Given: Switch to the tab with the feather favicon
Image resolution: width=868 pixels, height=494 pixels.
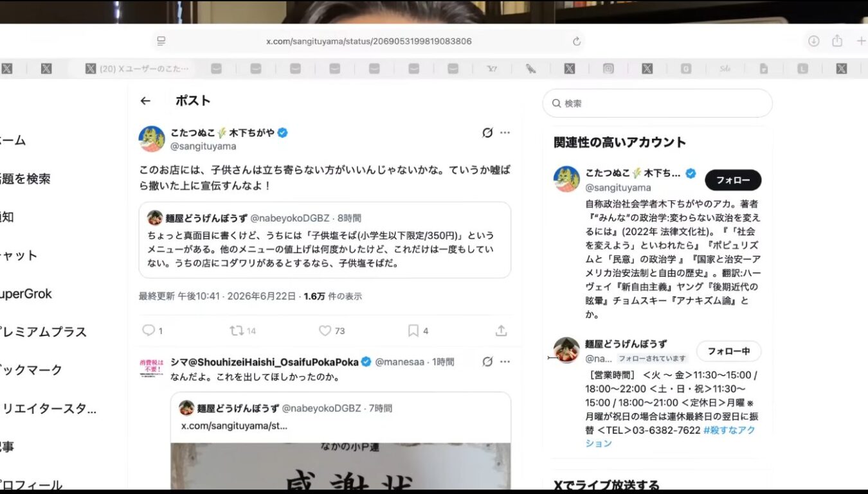Looking at the screenshot, I should tap(530, 69).
